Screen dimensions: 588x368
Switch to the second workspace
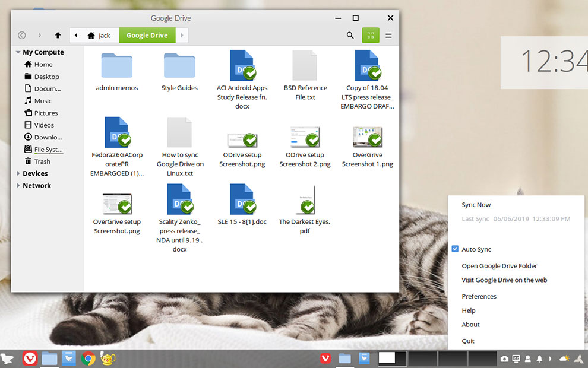coord(422,359)
